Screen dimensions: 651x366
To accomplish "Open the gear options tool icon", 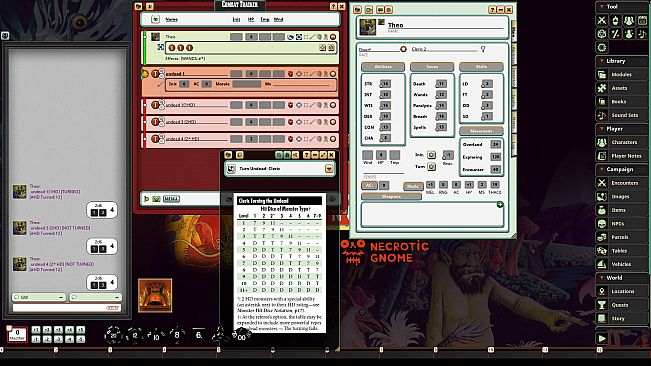I will tap(602, 47).
